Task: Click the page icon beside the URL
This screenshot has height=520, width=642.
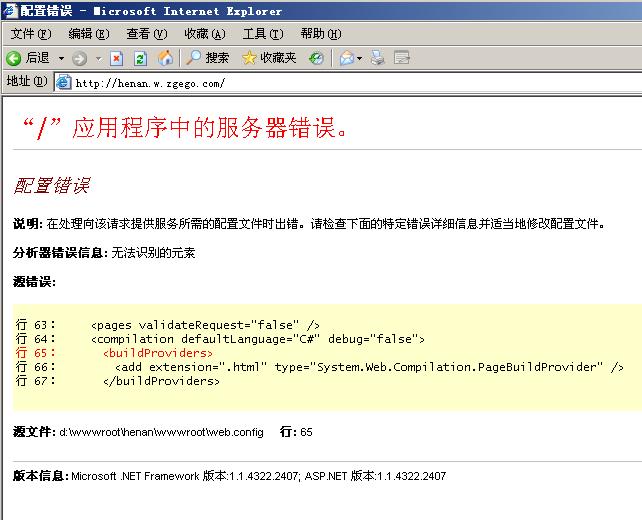Action: (64, 82)
